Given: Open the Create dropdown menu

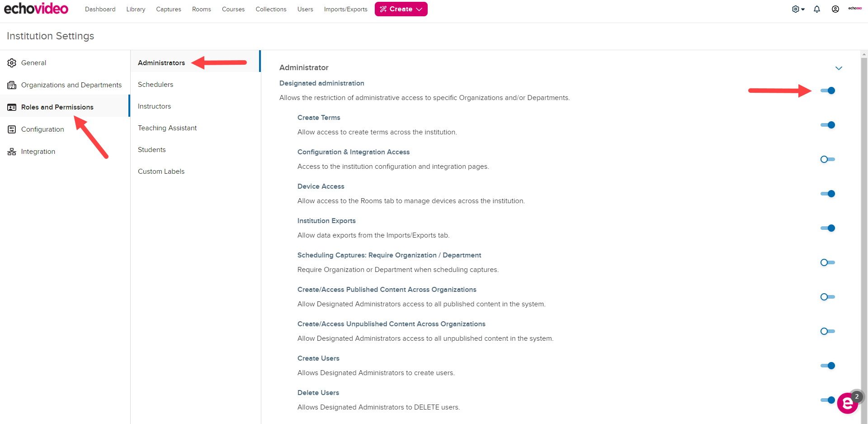Looking at the screenshot, I should tap(401, 9).
